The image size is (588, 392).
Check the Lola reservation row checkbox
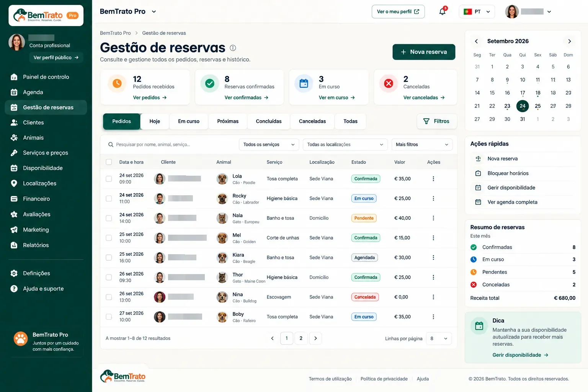109,179
